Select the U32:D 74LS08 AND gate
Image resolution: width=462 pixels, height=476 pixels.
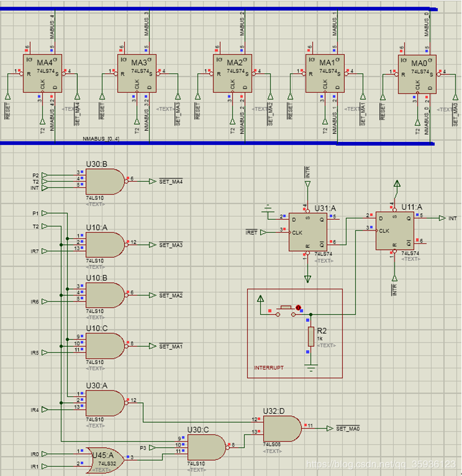point(281,428)
